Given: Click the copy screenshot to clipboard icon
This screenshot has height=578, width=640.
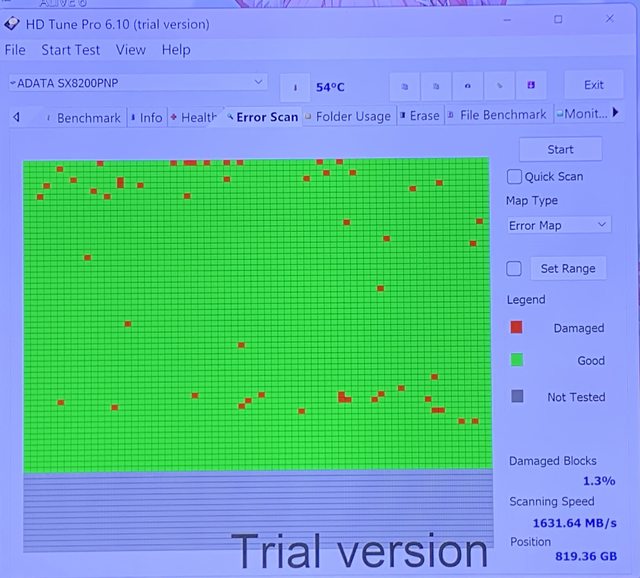Looking at the screenshot, I should coord(436,87).
